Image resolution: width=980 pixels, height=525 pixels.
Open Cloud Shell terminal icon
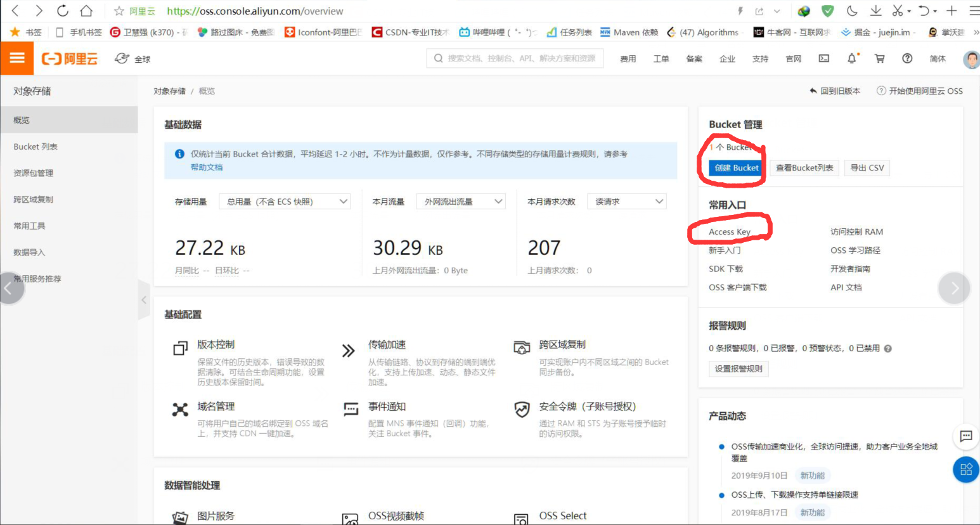824,58
